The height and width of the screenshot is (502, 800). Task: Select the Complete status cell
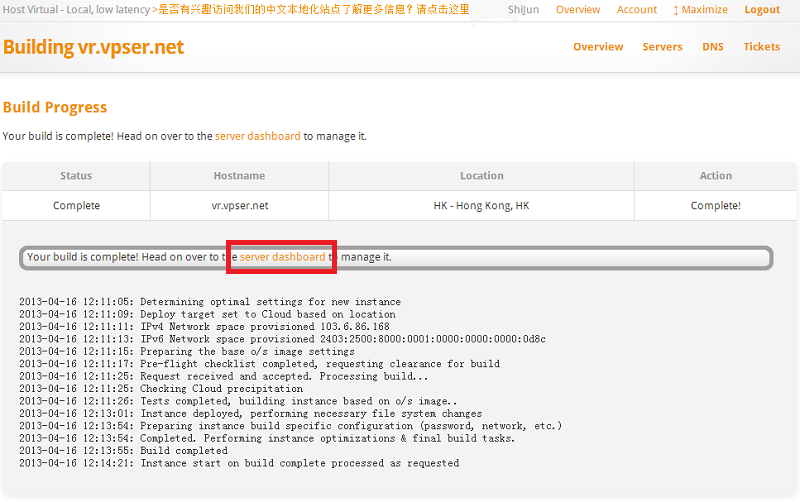tap(76, 206)
